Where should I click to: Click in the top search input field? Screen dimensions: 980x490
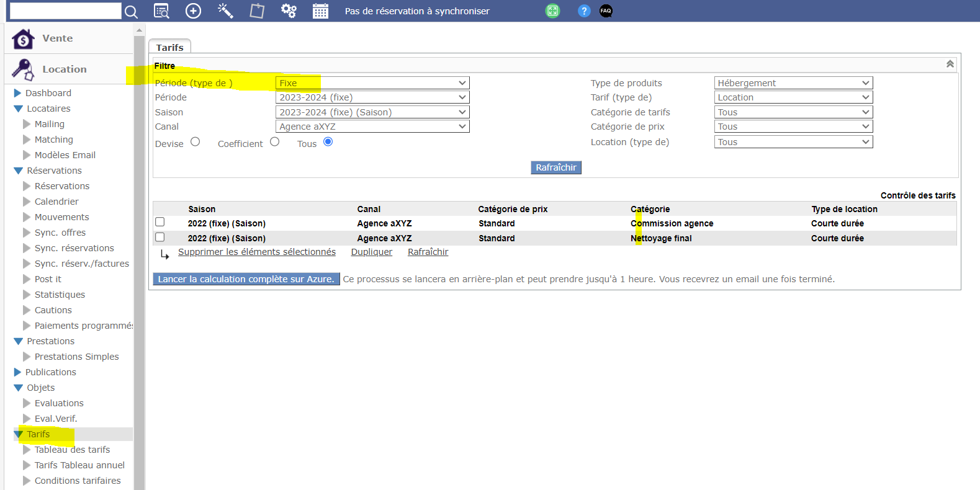[x=66, y=11]
